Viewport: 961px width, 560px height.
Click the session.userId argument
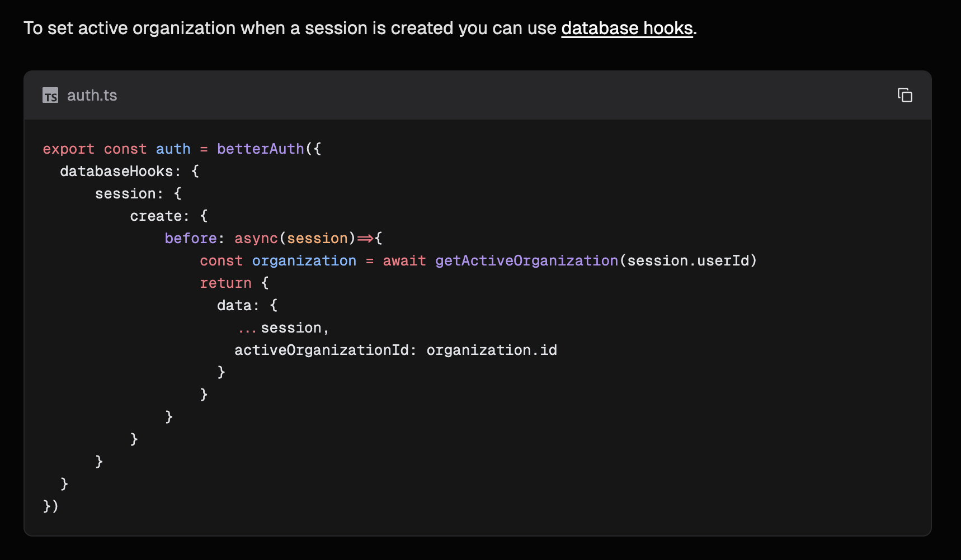pos(688,261)
